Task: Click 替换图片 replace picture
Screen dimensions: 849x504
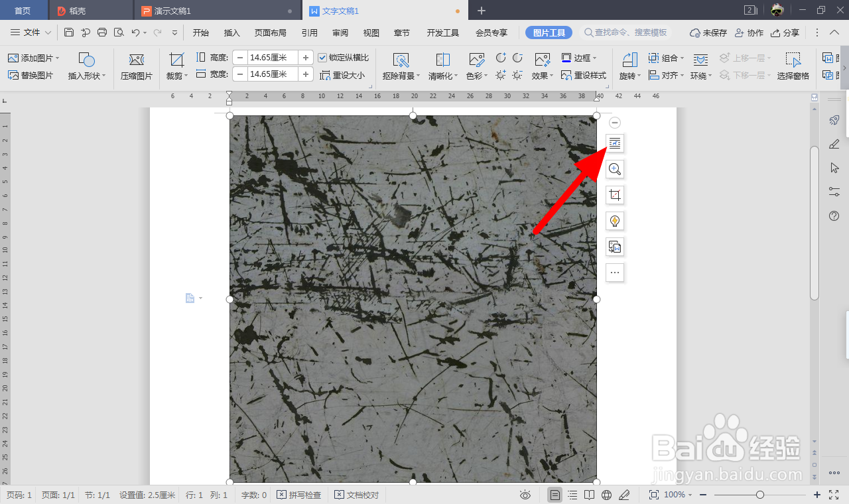Action: coord(31,76)
